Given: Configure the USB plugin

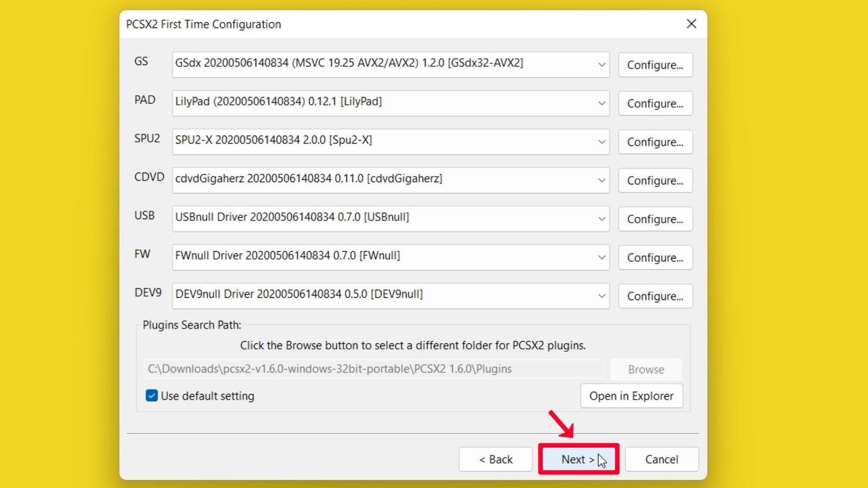Looking at the screenshot, I should [x=655, y=219].
